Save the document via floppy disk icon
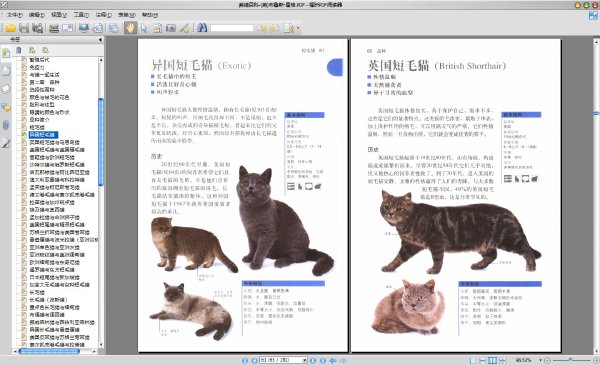This screenshot has height=365, width=600. [x=24, y=28]
